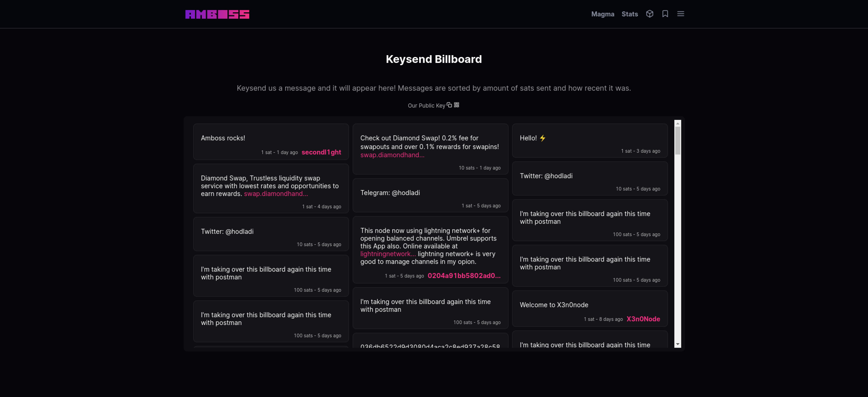Follow swap.diamondhand link in Trustless liquidity message
Screen dimensions: 868x397
point(276,194)
